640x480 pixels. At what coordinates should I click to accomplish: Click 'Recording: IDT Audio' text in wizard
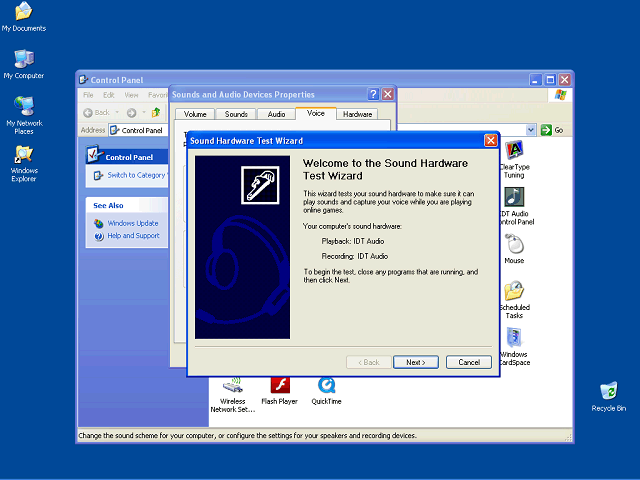point(355,256)
